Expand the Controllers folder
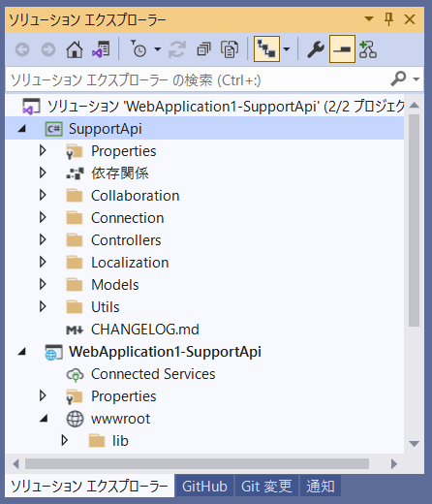This screenshot has width=432, height=504. (x=43, y=240)
